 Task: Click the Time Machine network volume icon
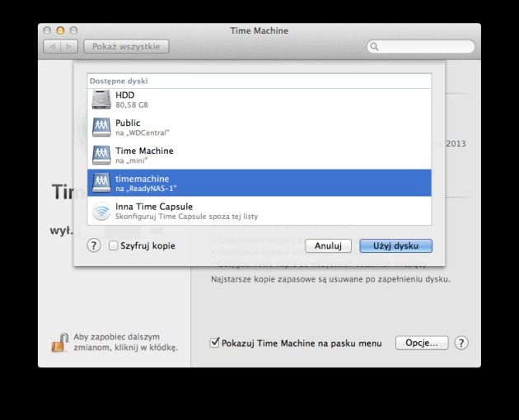tap(101, 155)
